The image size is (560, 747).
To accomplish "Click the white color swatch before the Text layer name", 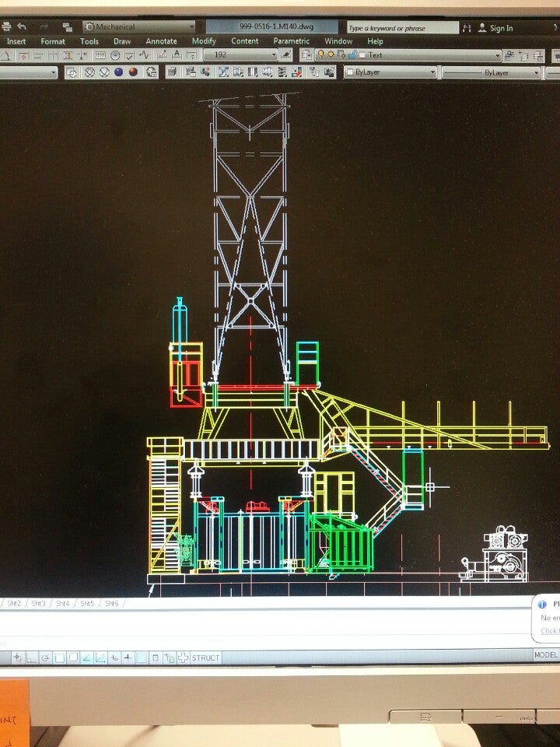I will pos(362,55).
